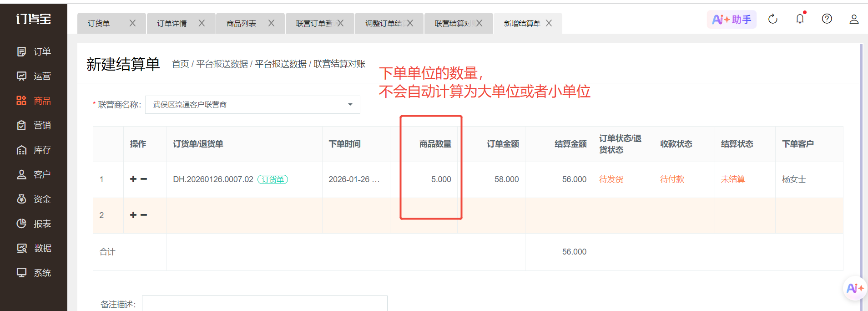Image resolution: width=868 pixels, height=311 pixels.
Task: Click customer name 杨女士
Action: click(x=794, y=179)
